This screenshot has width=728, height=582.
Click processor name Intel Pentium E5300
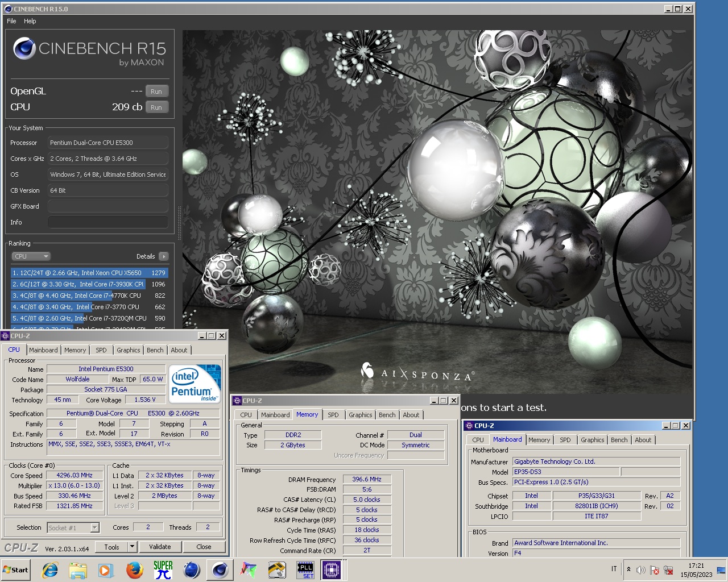coord(106,369)
